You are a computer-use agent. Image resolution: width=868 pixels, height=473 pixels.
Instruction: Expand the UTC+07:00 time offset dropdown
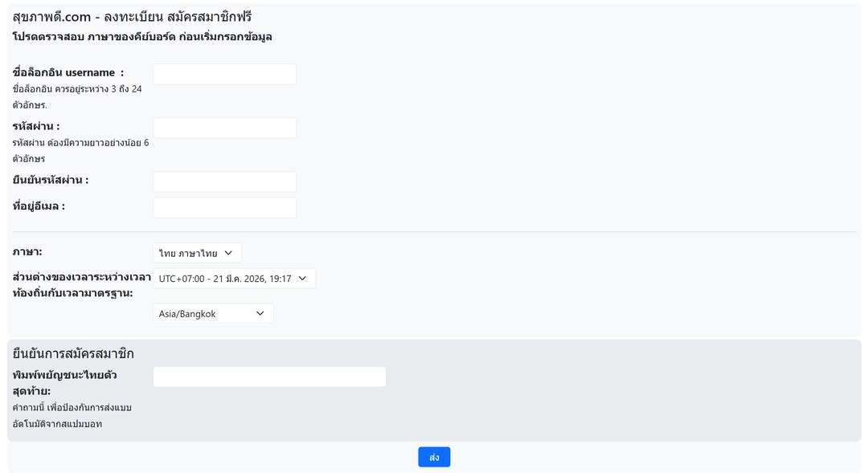[x=234, y=279]
